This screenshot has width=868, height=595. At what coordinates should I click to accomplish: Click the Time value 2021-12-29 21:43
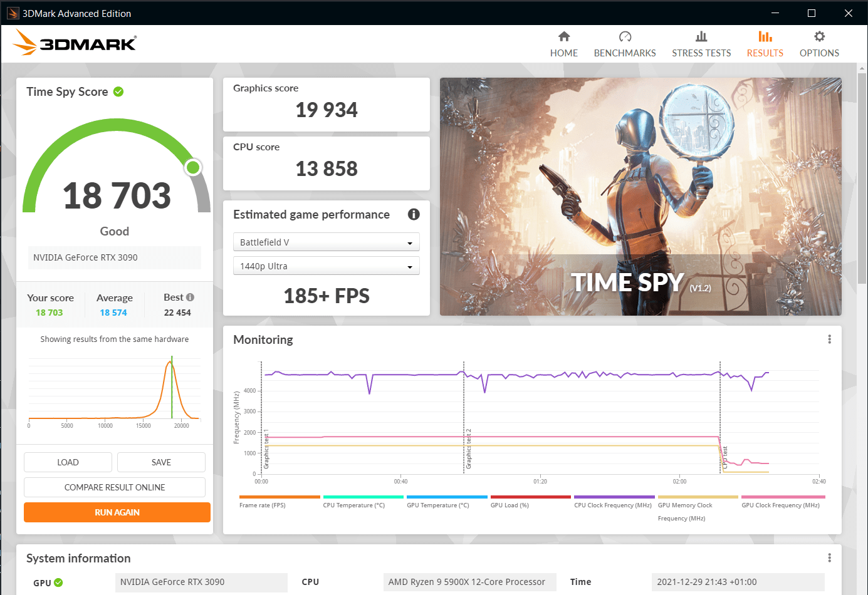coord(738,582)
